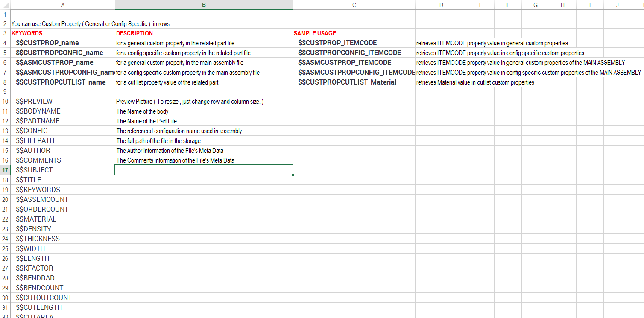
Task: Click 'The Author information' description cell
Action: tap(204, 150)
